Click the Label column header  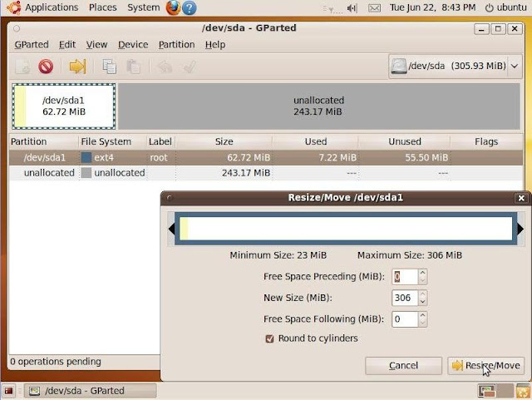[160, 141]
